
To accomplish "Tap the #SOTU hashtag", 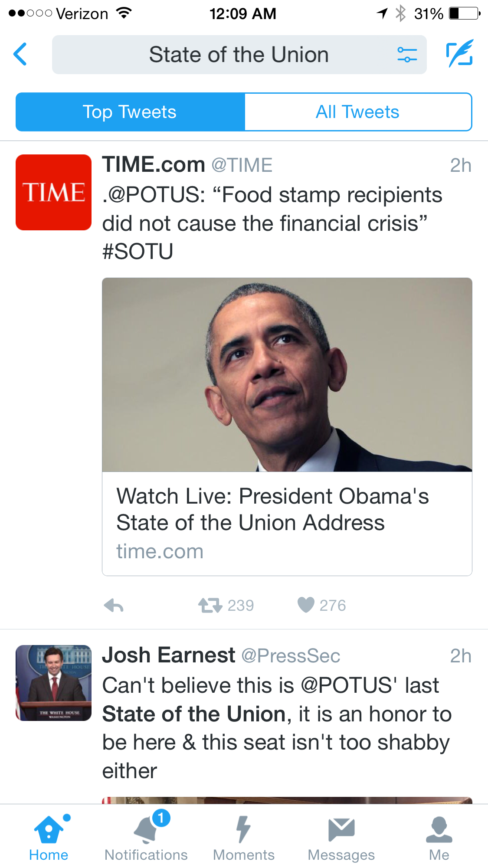I will (x=138, y=252).
